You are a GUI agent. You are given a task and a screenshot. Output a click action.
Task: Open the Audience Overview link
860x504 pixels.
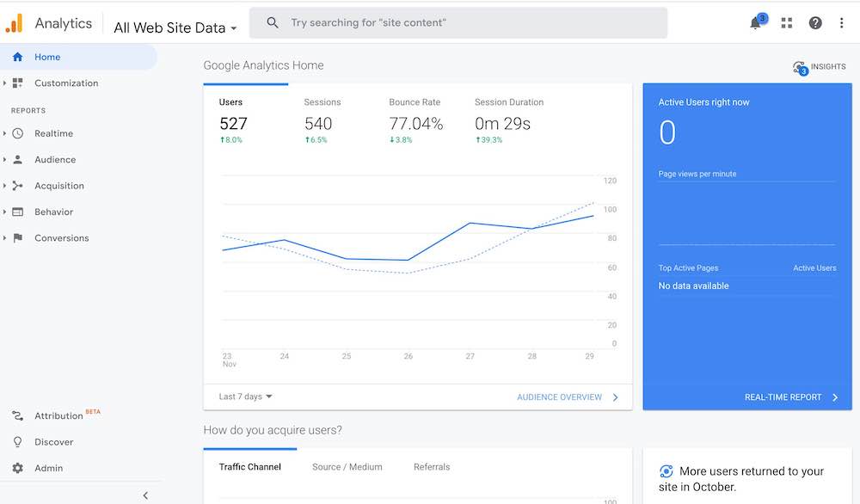[560, 397]
